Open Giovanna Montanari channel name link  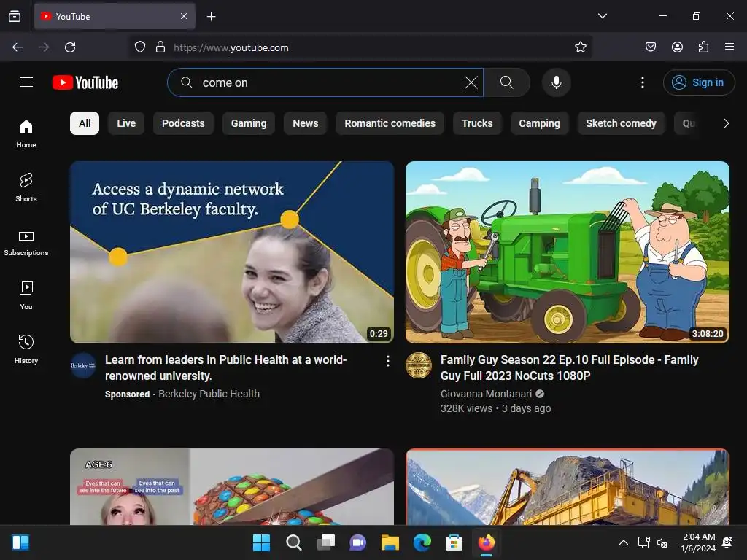486,394
